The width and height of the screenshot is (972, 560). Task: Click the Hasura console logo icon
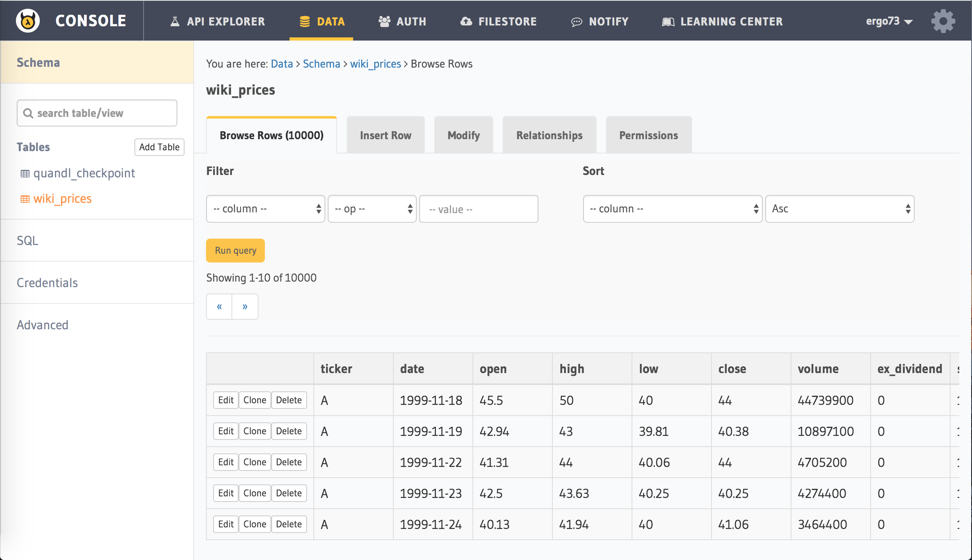(28, 21)
